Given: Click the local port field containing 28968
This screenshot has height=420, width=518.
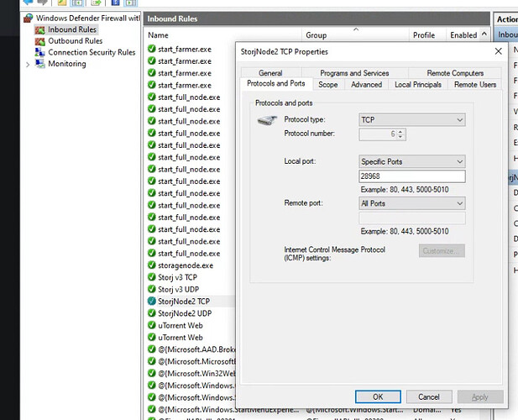Looking at the screenshot, I should point(411,176).
